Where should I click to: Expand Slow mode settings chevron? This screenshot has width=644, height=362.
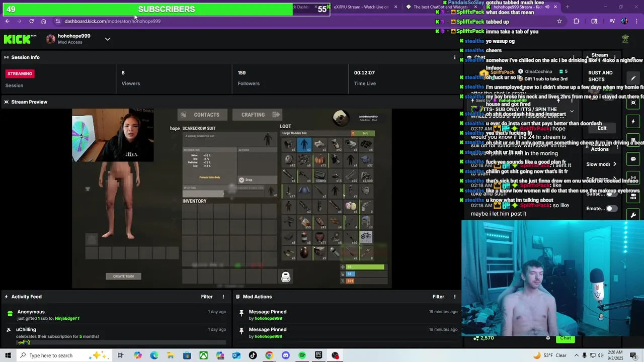pyautogui.click(x=614, y=164)
